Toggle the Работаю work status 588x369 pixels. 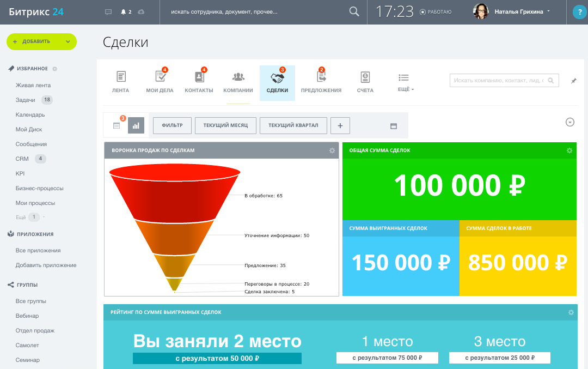point(436,11)
